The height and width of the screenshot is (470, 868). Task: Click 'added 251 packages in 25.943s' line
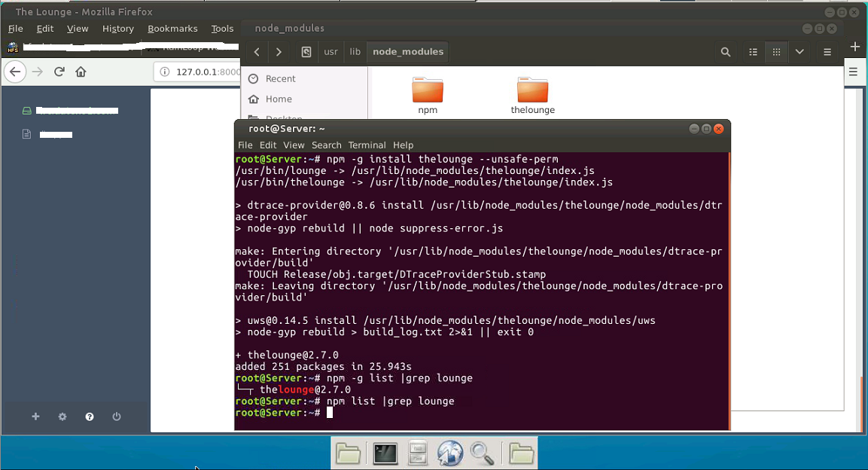323,367
